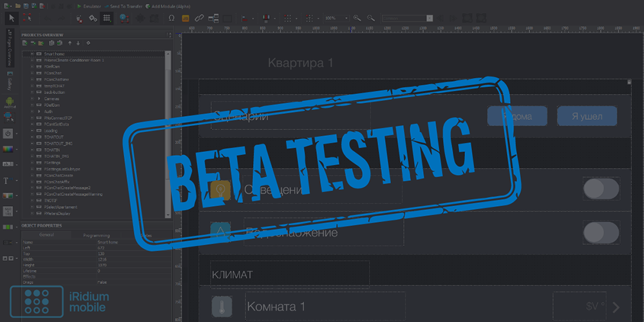Click the Я ушел button on canvas
This screenshot has height=322, width=644.
pyautogui.click(x=587, y=116)
